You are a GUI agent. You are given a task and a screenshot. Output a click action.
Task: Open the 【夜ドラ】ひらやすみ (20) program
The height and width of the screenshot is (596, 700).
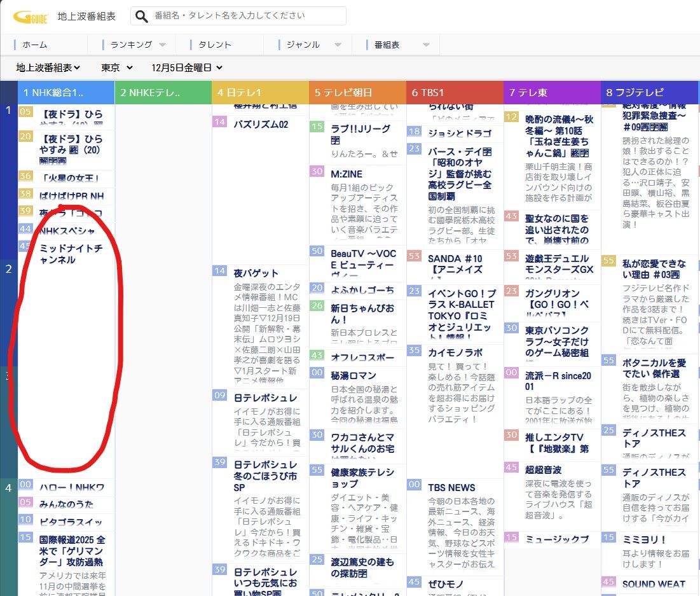tap(71, 149)
